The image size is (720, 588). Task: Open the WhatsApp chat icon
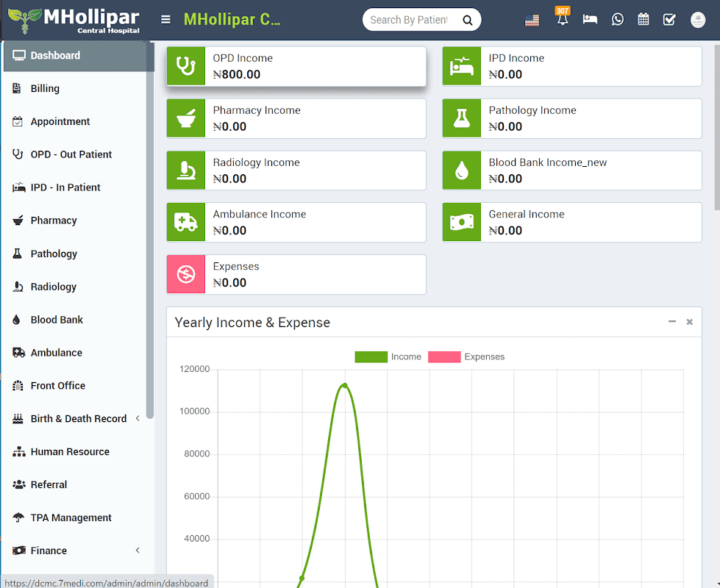(618, 19)
